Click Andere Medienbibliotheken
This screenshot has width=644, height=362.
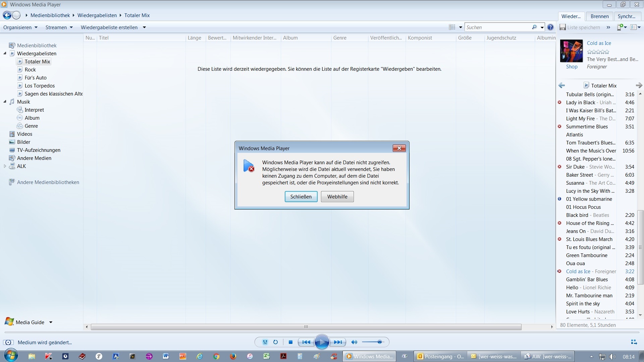[48, 182]
